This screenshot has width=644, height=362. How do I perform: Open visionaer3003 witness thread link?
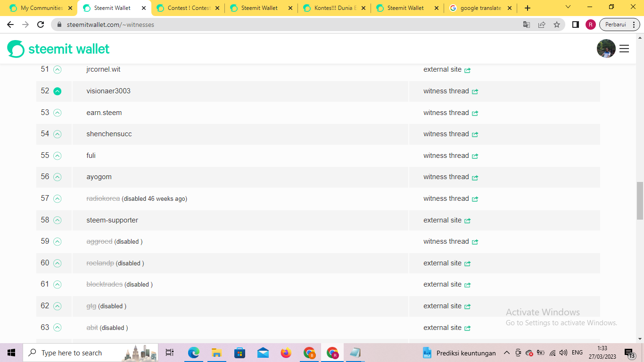(x=451, y=91)
